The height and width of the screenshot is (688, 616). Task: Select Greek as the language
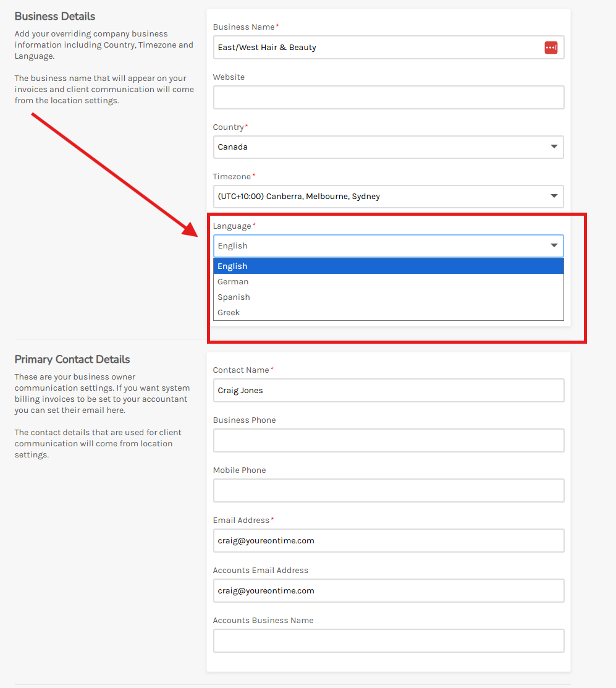(389, 312)
